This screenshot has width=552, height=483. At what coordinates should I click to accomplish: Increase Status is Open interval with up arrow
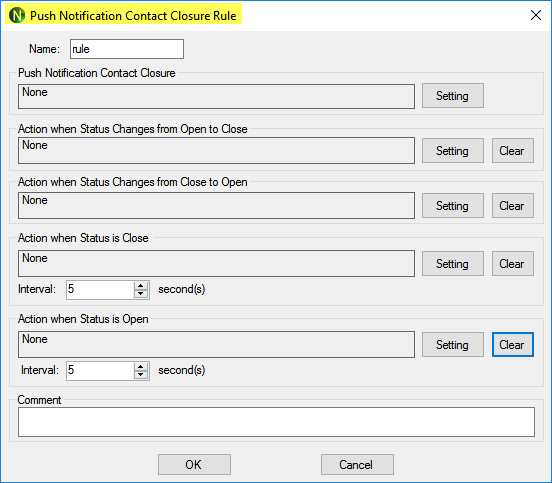(x=141, y=367)
